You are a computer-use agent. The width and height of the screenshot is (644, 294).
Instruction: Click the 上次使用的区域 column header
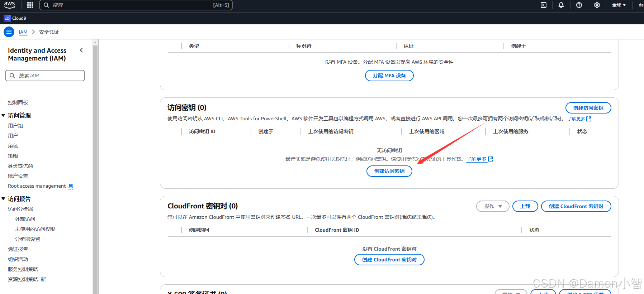[x=427, y=131]
